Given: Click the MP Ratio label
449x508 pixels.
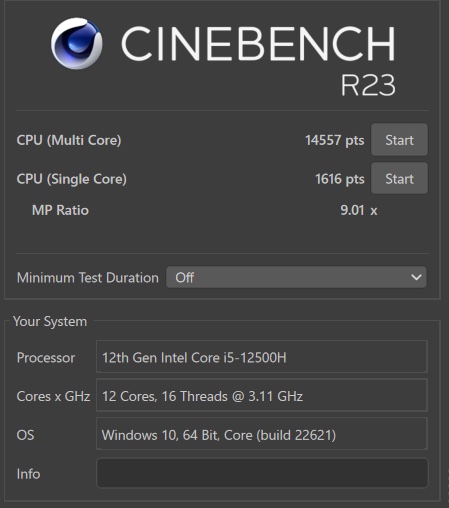Looking at the screenshot, I should pyautogui.click(x=60, y=210).
